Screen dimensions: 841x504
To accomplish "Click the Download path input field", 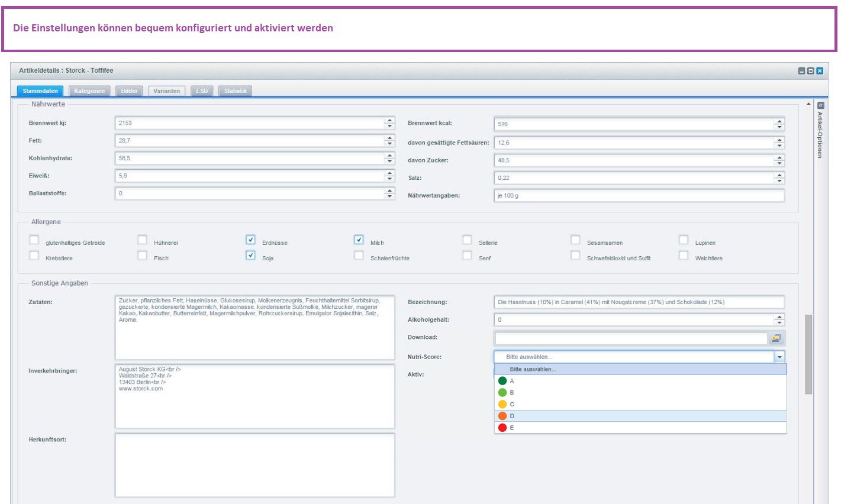I will point(631,338).
